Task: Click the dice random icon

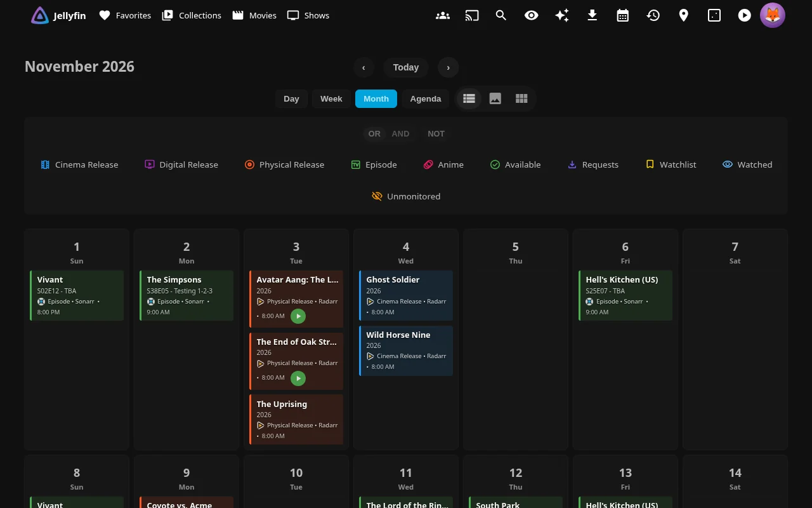Action: coord(714,15)
